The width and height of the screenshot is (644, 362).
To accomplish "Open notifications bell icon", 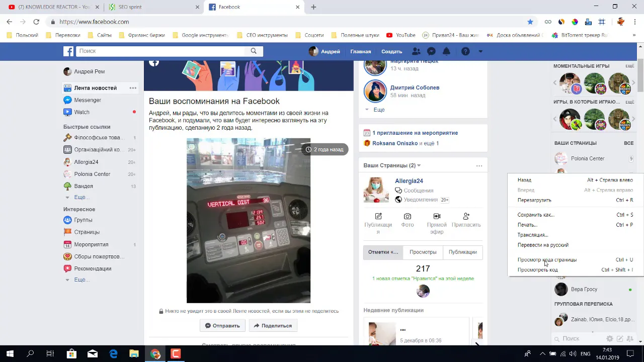I will click(x=446, y=51).
